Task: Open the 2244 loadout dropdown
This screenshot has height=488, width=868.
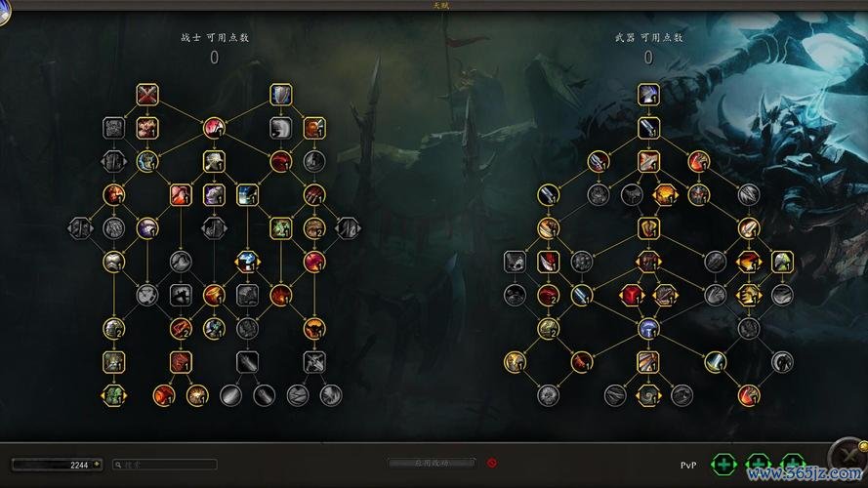Action: [x=57, y=465]
